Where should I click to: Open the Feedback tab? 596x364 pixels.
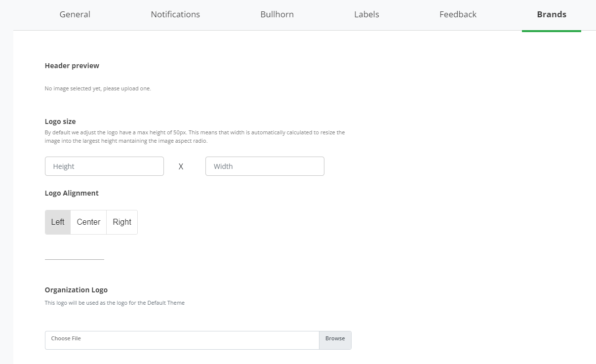(458, 15)
